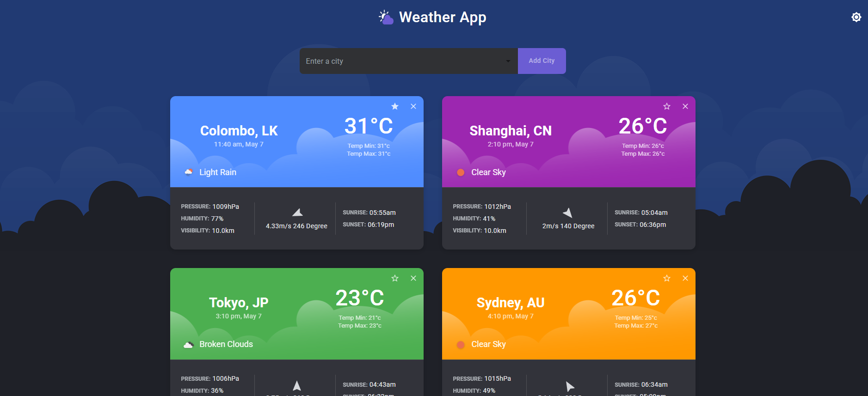Favorite Shanghai with the star icon
This screenshot has height=396, width=868.
667,106
